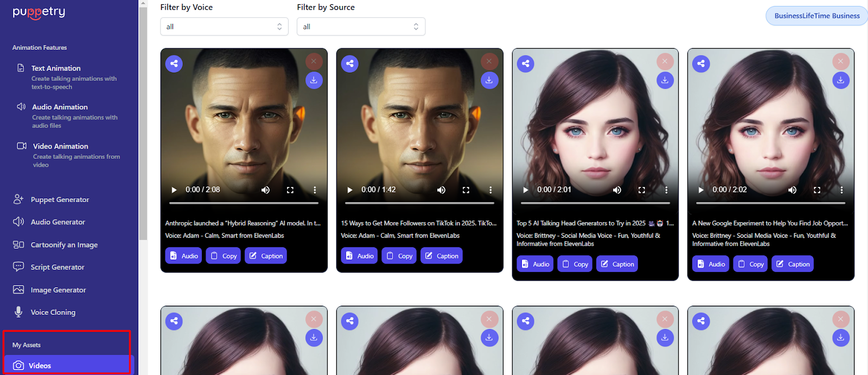Open more options on the 1:42 video
868x375 pixels.
[490, 190]
